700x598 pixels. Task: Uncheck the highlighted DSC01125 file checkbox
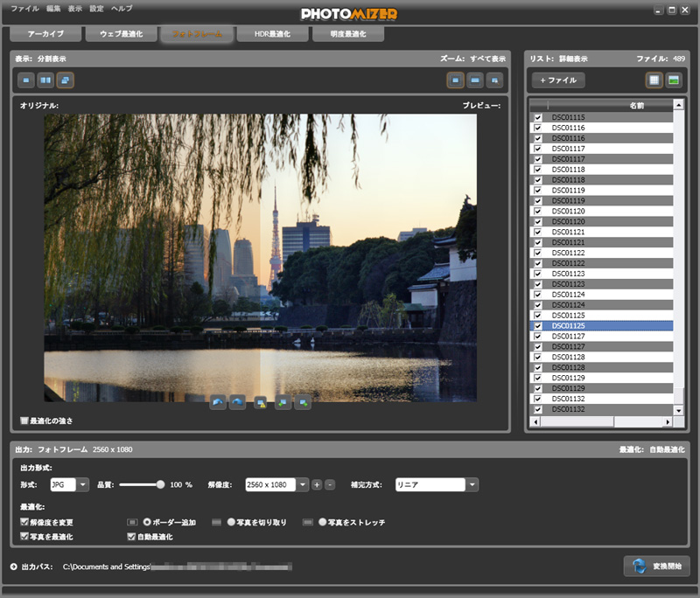click(x=538, y=326)
